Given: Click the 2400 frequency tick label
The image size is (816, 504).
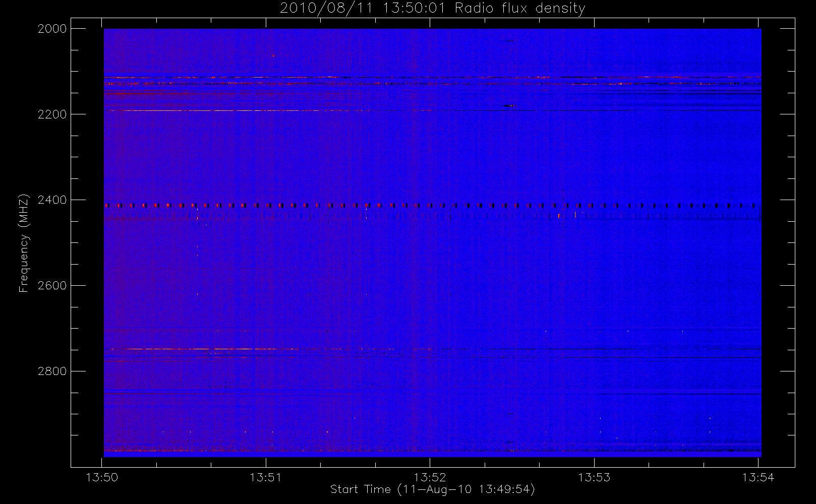Looking at the screenshot, I should [52, 200].
